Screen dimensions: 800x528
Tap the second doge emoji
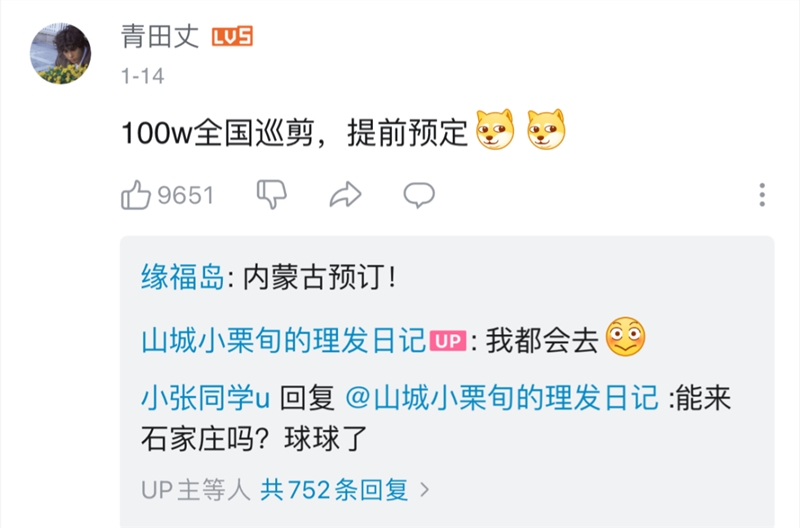546,130
